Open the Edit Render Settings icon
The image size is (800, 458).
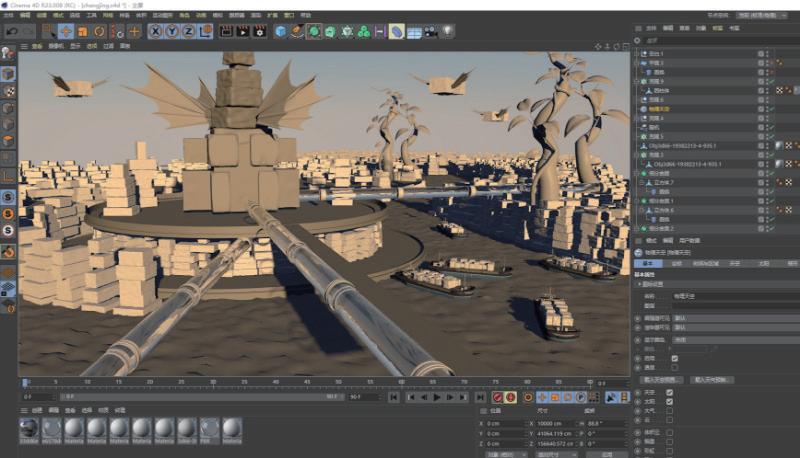[x=260, y=31]
